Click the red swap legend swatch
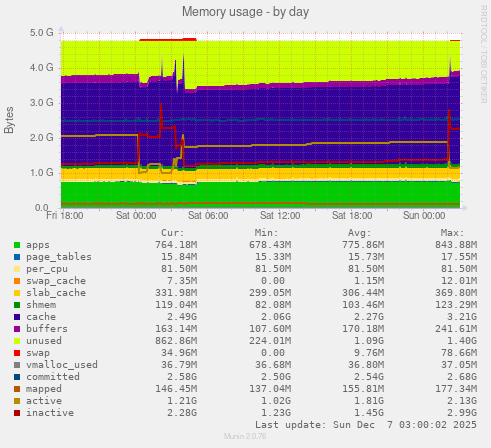The image size is (491, 448). coord(17,353)
